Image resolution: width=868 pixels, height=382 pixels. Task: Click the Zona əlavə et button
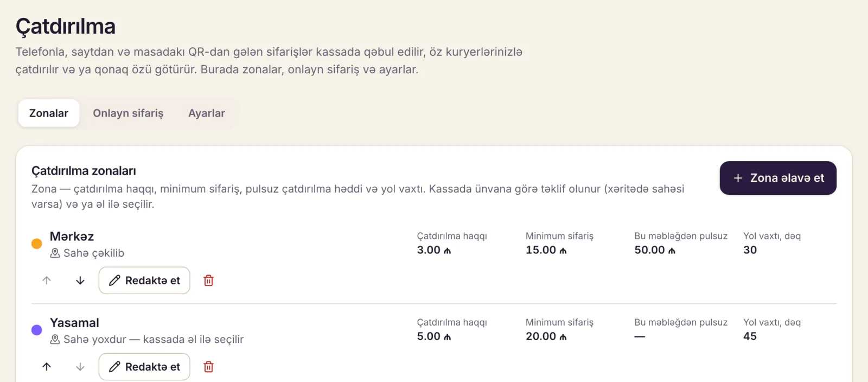778,178
